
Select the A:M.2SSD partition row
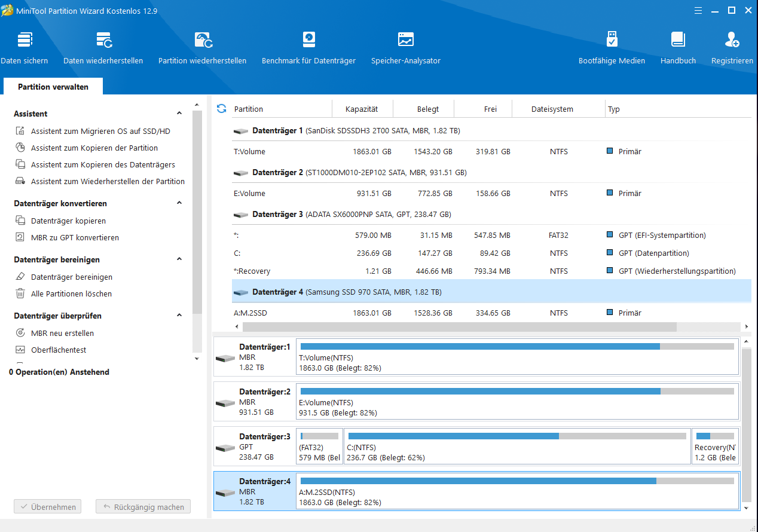coord(491,313)
